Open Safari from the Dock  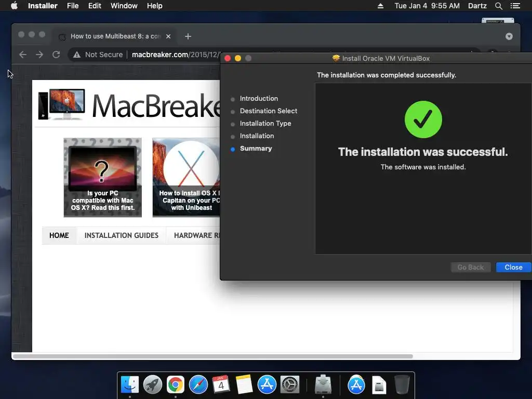click(198, 385)
